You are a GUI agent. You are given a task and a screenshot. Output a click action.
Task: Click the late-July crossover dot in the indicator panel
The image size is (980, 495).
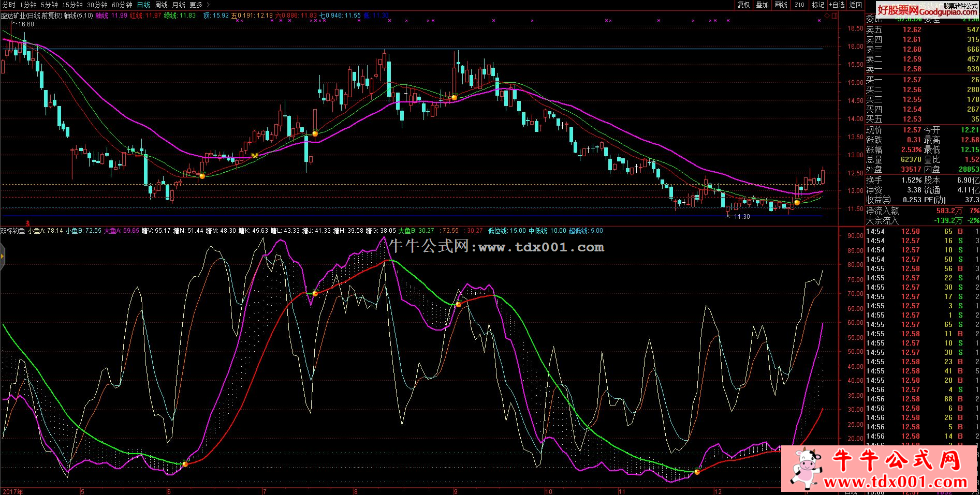315,293
